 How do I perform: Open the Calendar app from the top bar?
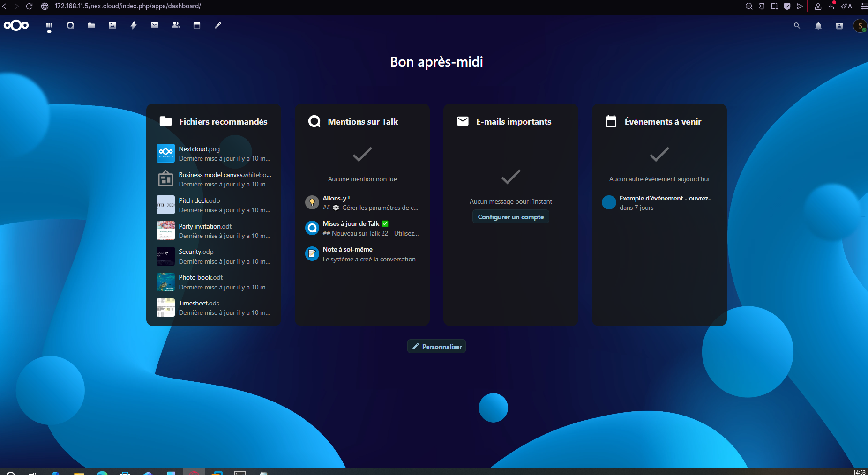coord(197,26)
